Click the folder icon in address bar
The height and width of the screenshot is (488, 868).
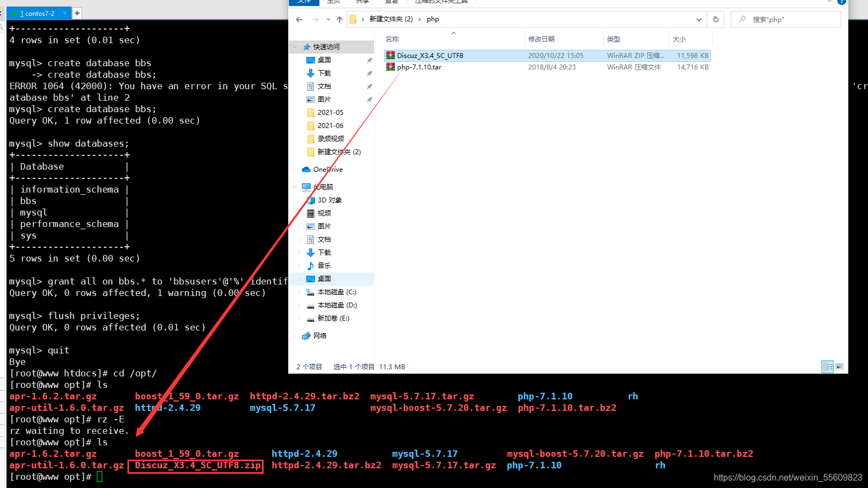[x=353, y=19]
